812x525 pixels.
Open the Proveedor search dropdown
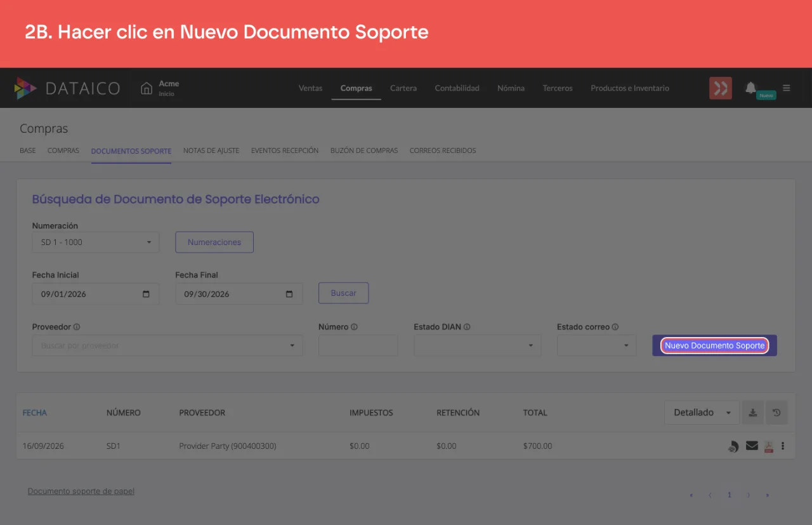(167, 345)
